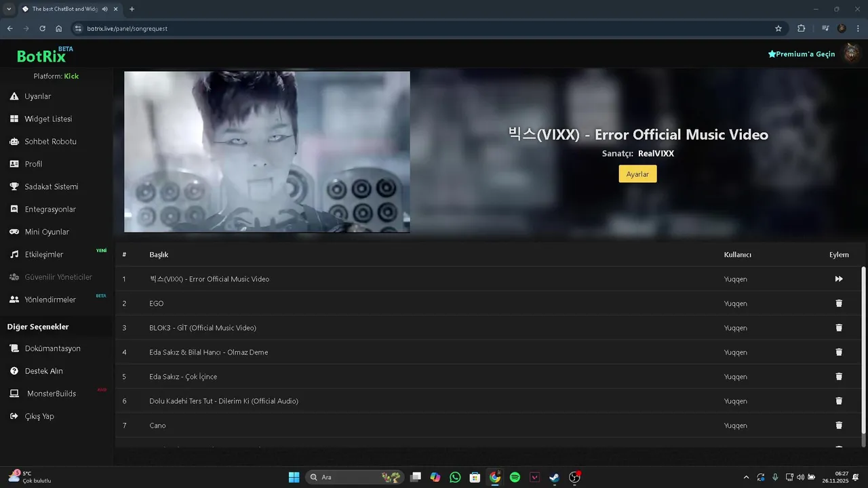This screenshot has width=868, height=488.
Task: Open the Profil page
Action: 33,164
